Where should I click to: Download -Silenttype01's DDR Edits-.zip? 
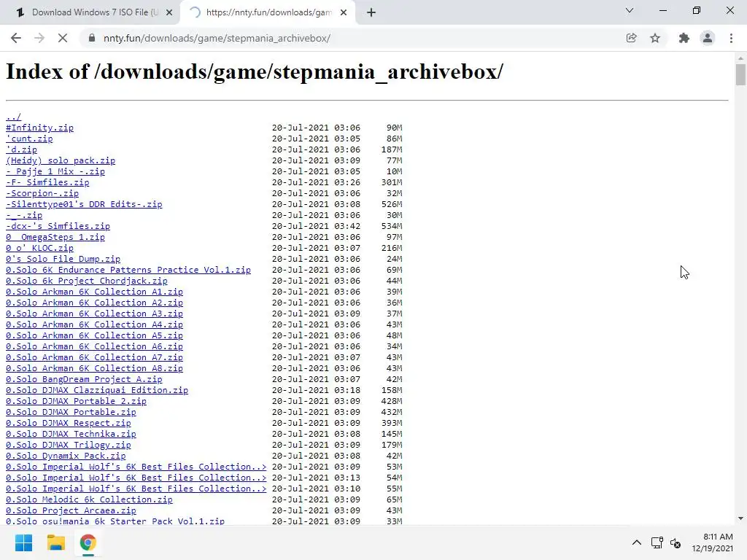tap(84, 204)
